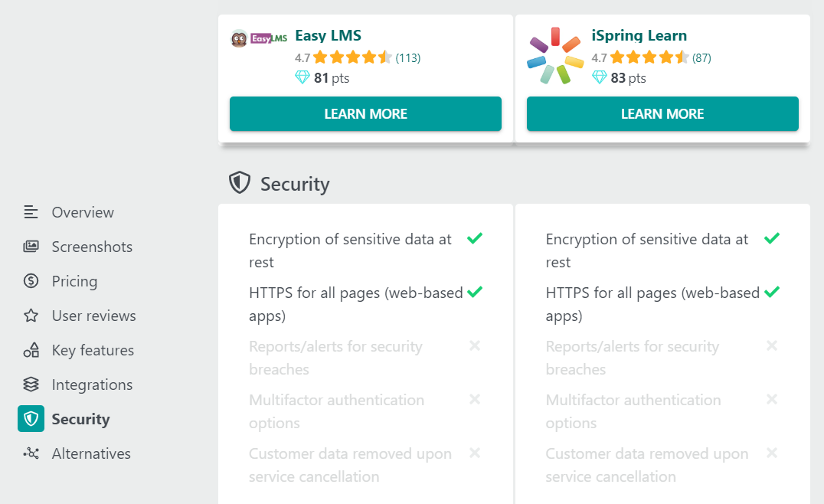Image resolution: width=824 pixels, height=504 pixels.
Task: Open the iSpring Learn title link
Action: (639, 35)
